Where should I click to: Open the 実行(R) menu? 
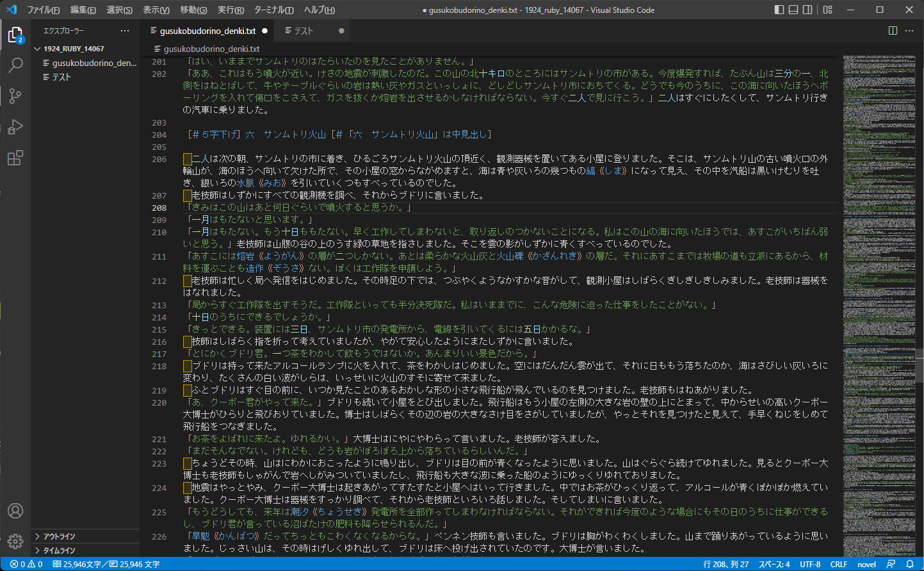click(231, 10)
